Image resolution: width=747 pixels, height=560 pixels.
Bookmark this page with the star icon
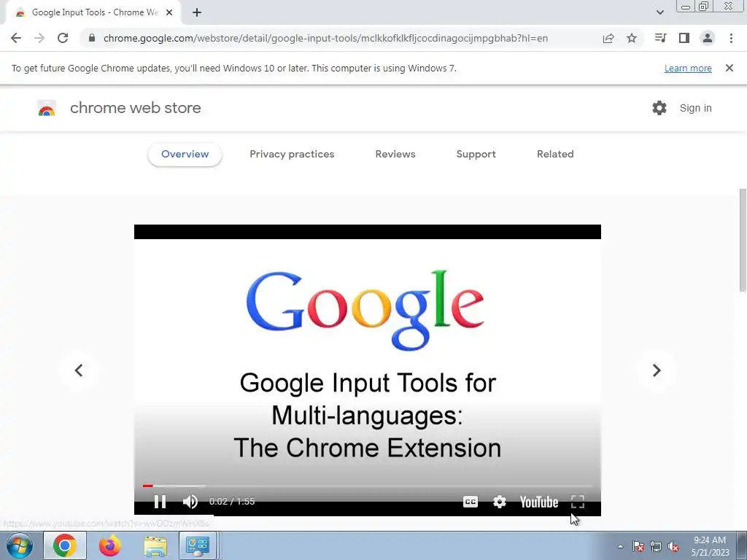coord(632,38)
